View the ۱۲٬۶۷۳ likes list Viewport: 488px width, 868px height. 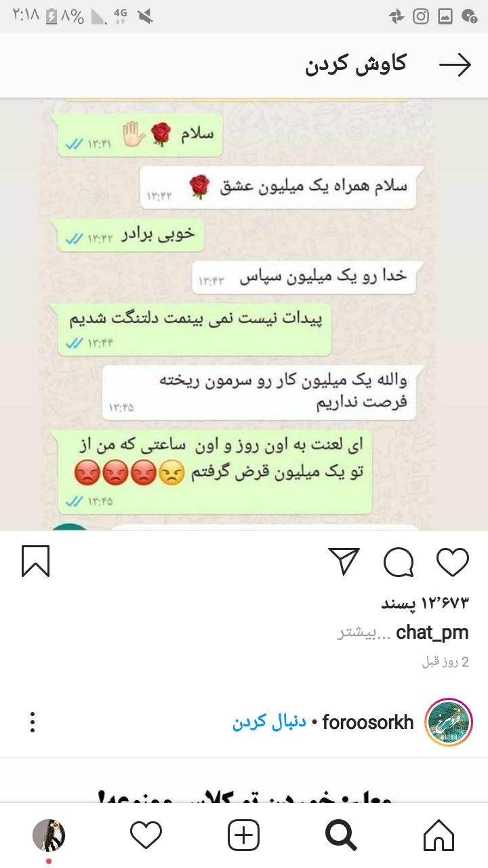425,602
